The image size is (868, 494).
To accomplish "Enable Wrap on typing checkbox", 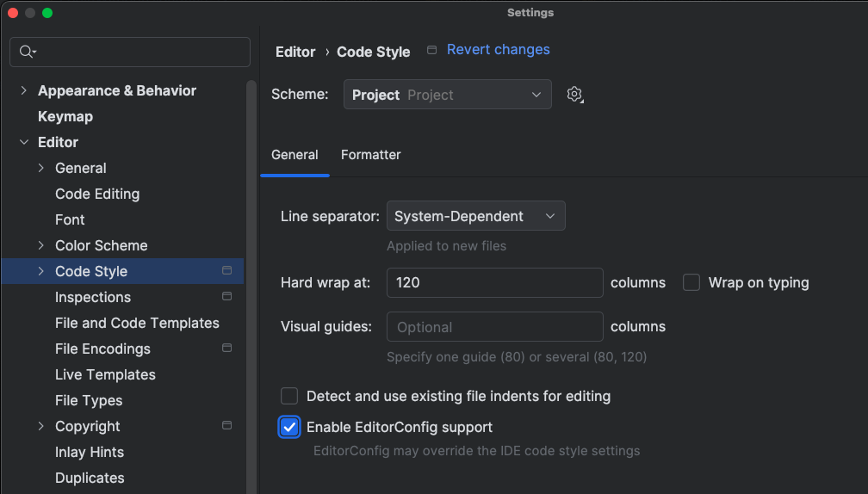I will click(691, 282).
